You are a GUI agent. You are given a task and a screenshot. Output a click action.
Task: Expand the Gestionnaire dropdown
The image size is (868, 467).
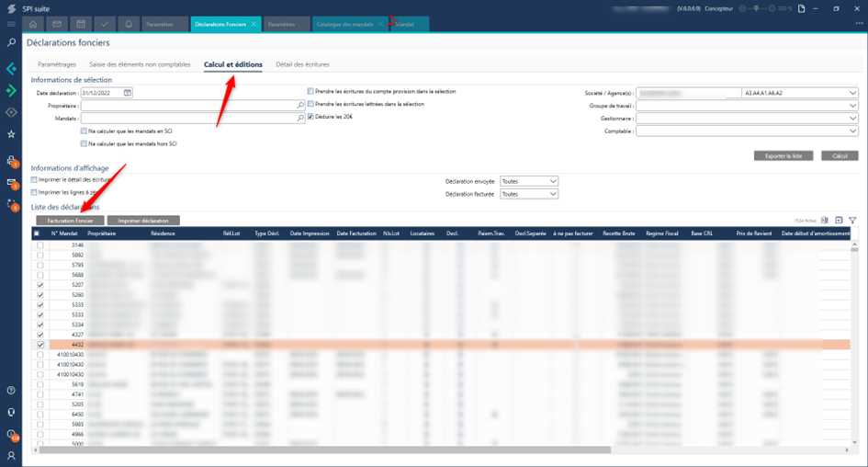pyautogui.click(x=852, y=118)
